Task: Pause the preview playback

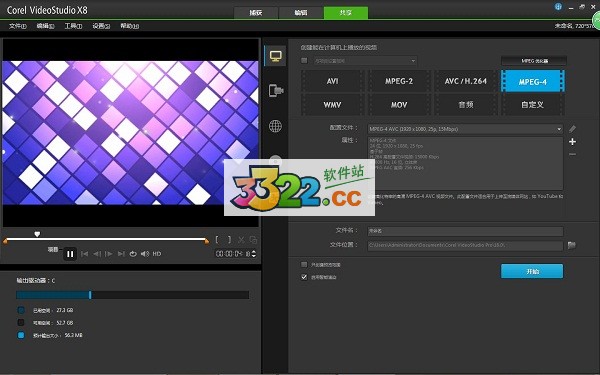Action: click(70, 254)
